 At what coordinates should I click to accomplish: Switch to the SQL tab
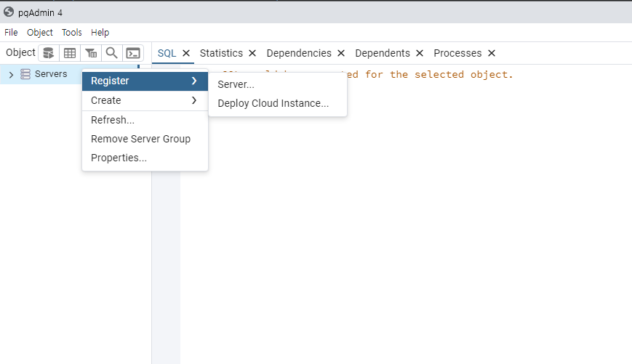167,53
